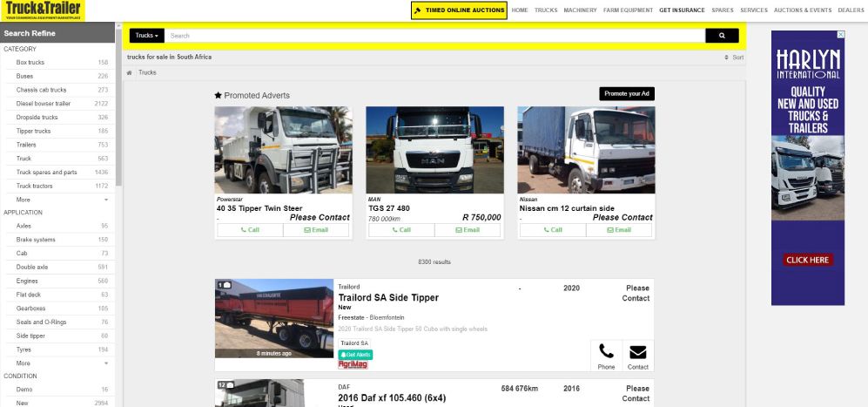
Task: Open Auctions & Events in top navigation
Action: (803, 10)
